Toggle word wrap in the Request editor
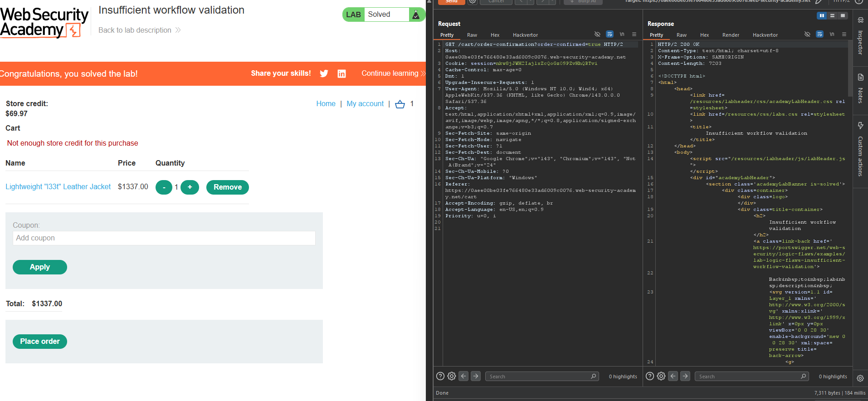 pyautogui.click(x=610, y=34)
